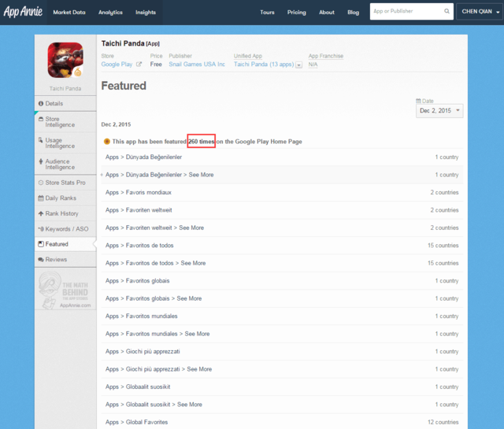Screen dimensions: 504x429
Task: Select Store Intelligence in the sidebar
Action: tap(65, 122)
